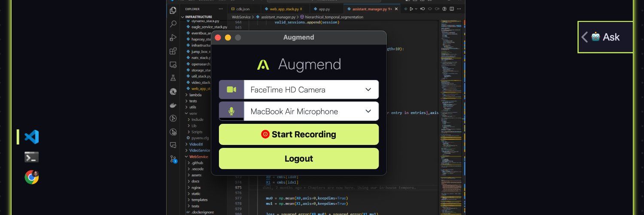Open the Docker view in activity bar
The image size is (644, 215).
[x=173, y=105]
